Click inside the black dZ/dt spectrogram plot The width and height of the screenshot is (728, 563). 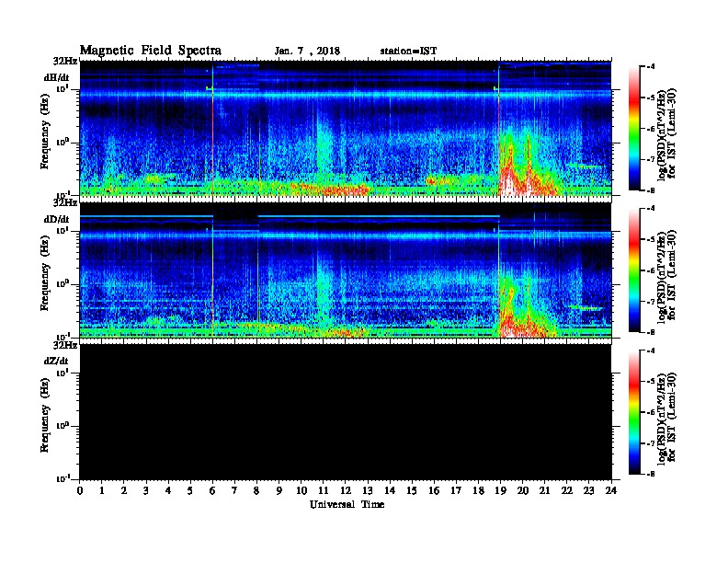[x=346, y=412]
